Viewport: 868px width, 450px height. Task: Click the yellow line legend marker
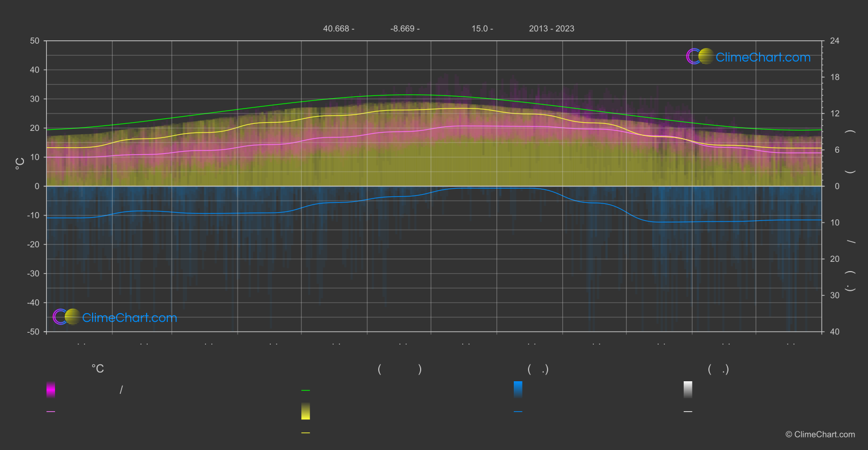pos(306,433)
